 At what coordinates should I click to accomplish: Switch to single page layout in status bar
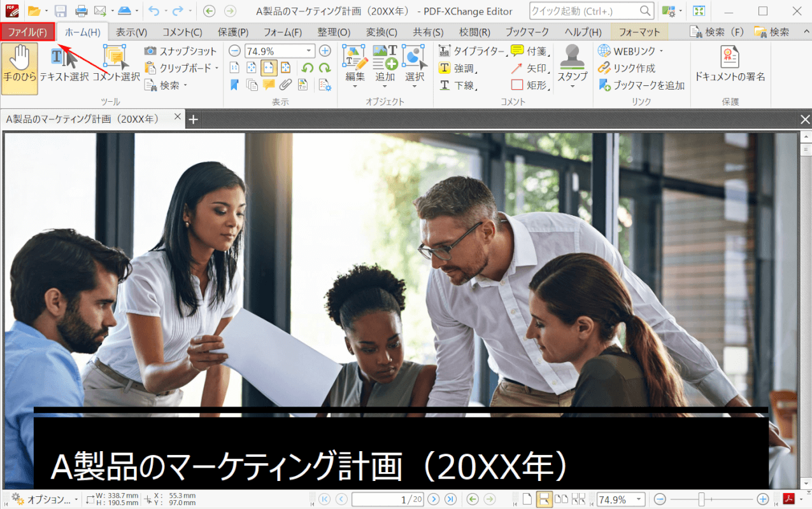coord(527,499)
